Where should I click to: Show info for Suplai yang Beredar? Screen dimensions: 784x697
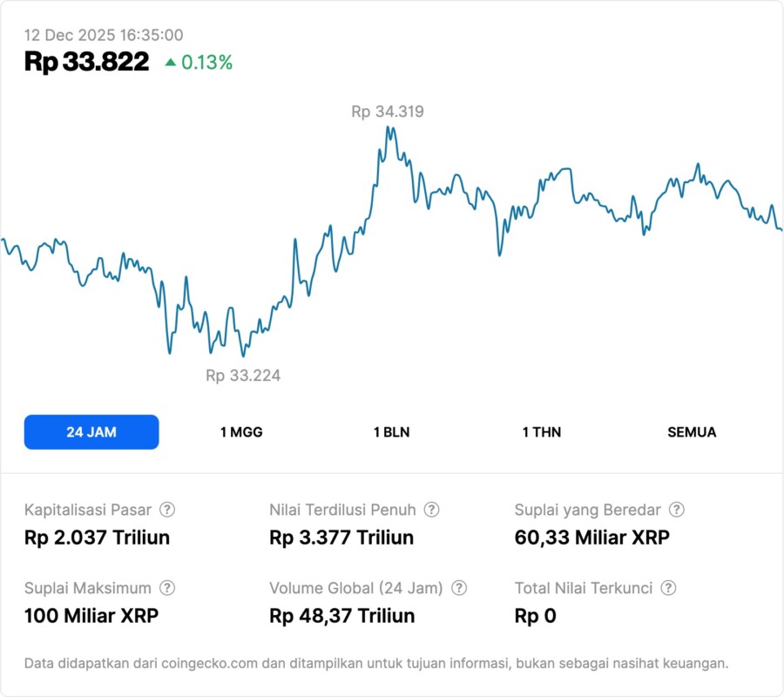point(676,510)
